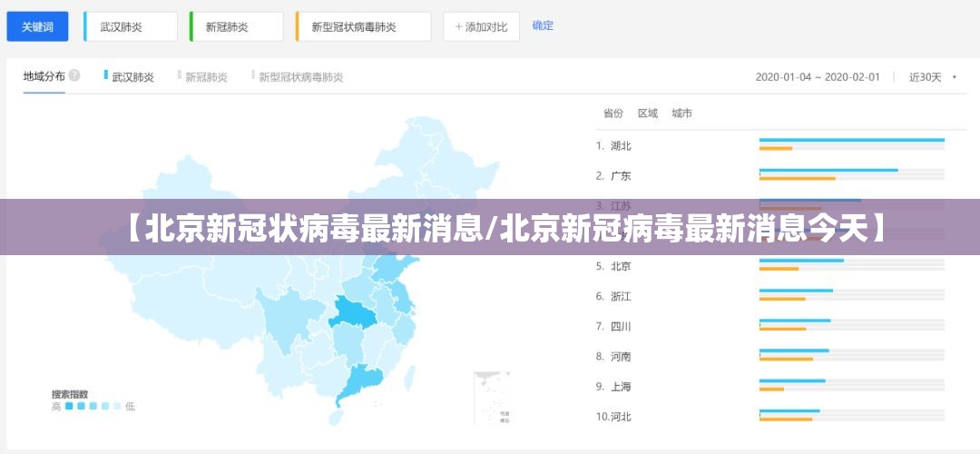Screen dimensions: 980x454
Task: Click Taiwan island on the map
Action: click(407, 377)
